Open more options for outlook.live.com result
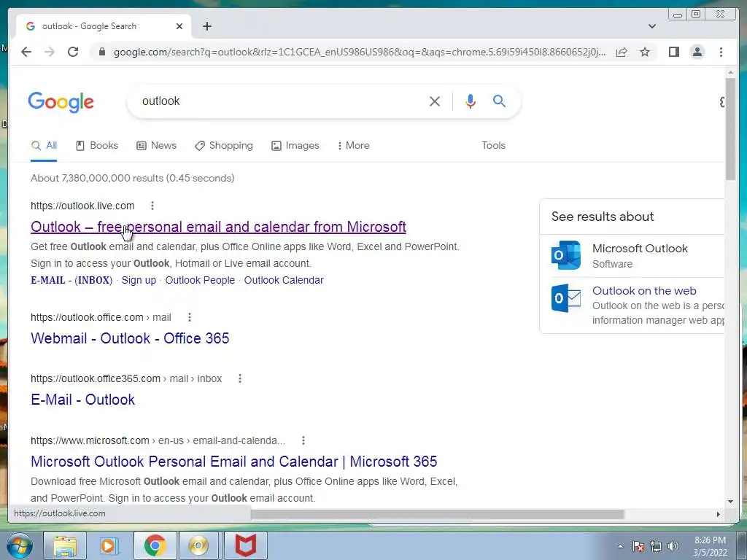Image resolution: width=747 pixels, height=560 pixels. [152, 206]
